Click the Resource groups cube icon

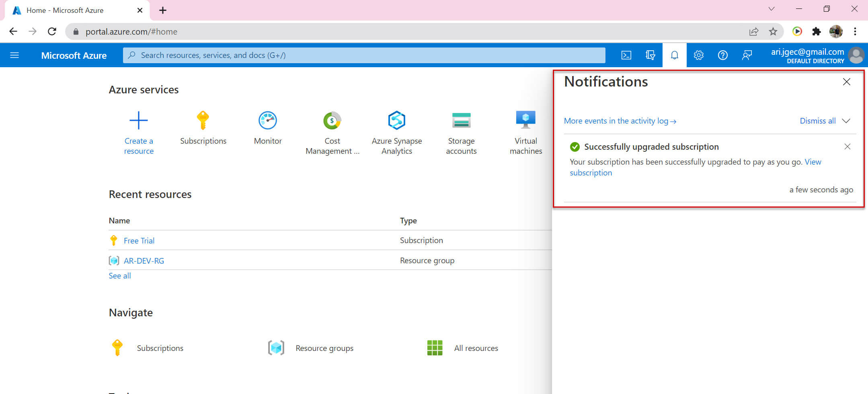tap(276, 348)
